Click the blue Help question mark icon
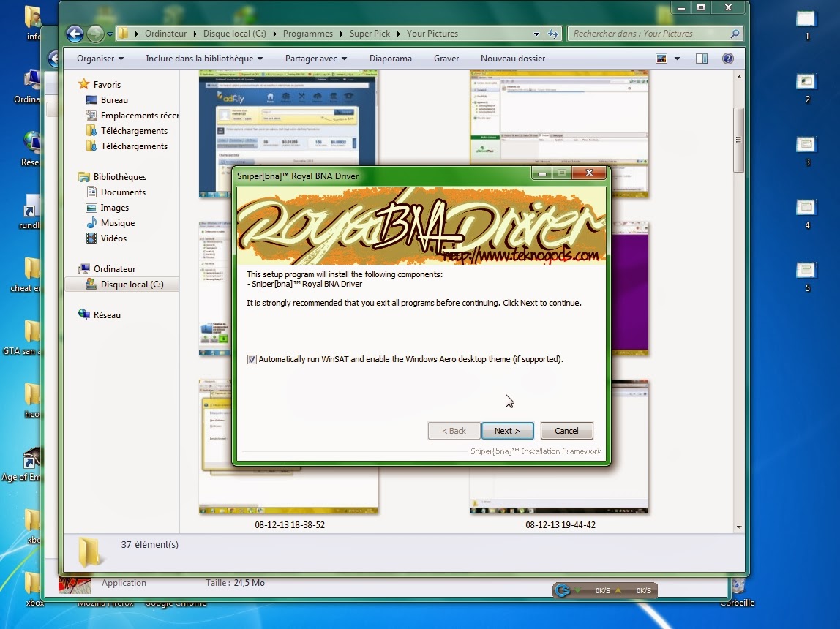Viewport: 840px width, 629px height. (727, 59)
